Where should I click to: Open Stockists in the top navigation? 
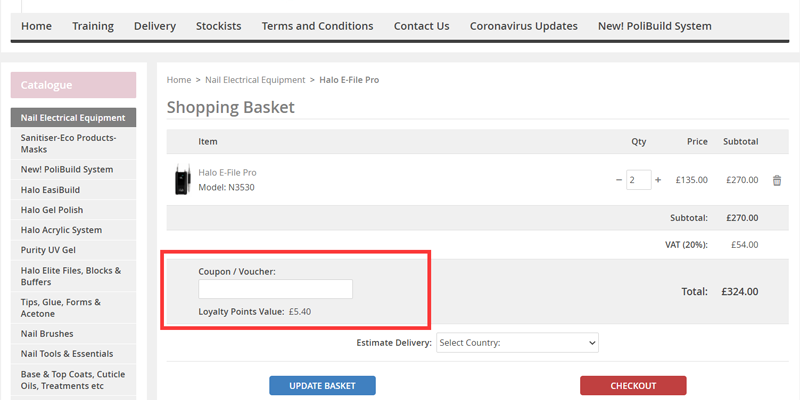click(219, 26)
